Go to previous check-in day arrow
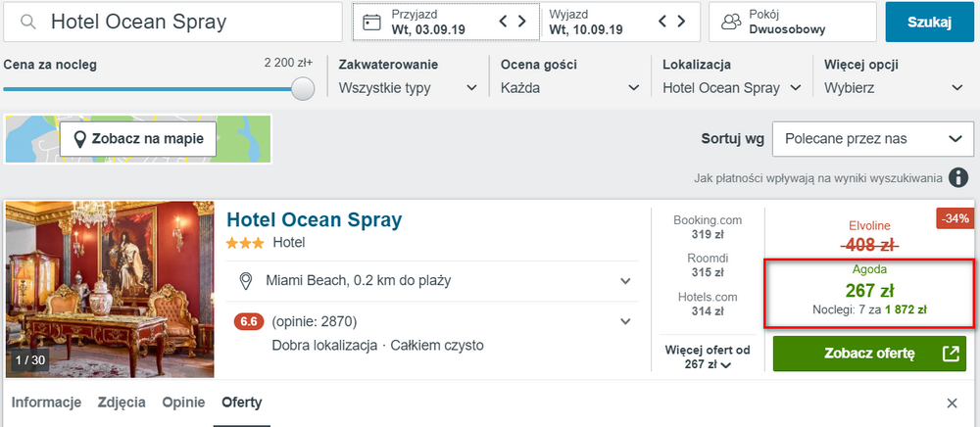This screenshot has width=980, height=427. tap(503, 22)
